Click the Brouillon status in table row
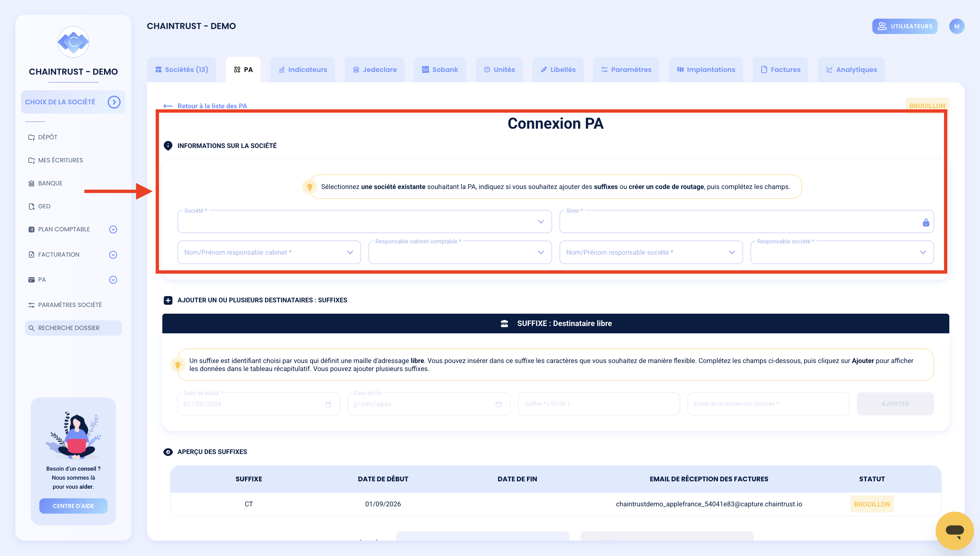The height and width of the screenshot is (556, 980). pyautogui.click(x=872, y=504)
